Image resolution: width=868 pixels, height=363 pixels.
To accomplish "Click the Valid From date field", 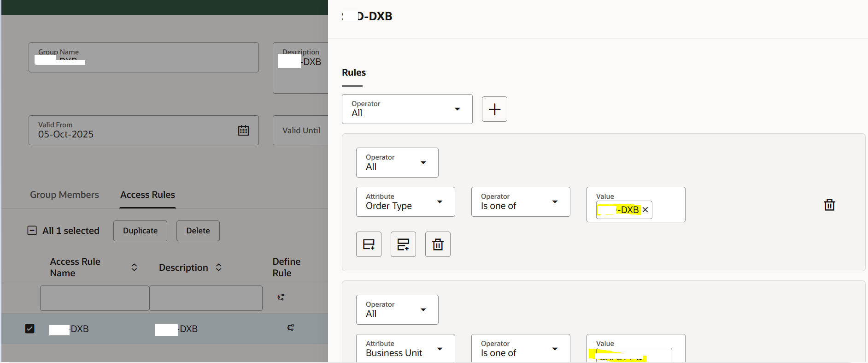I will [144, 131].
